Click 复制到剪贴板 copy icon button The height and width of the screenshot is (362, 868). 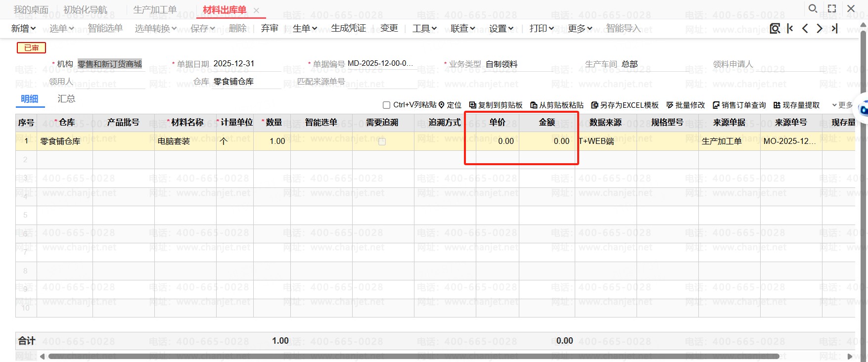496,105
